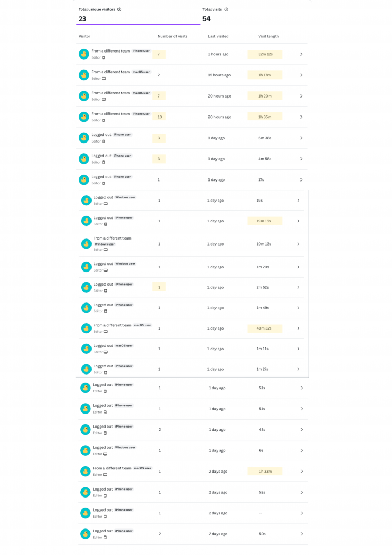Select the iPhone user tag in 17s row
The height and width of the screenshot is (555, 392).
(x=122, y=177)
